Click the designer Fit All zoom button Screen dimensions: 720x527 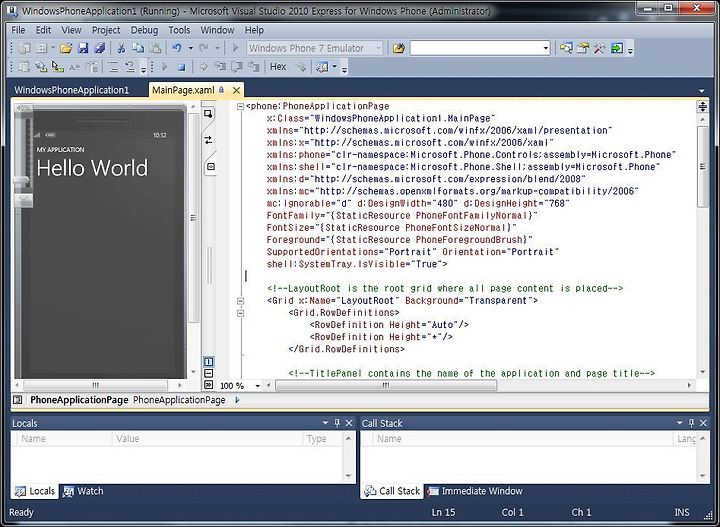click(x=23, y=200)
